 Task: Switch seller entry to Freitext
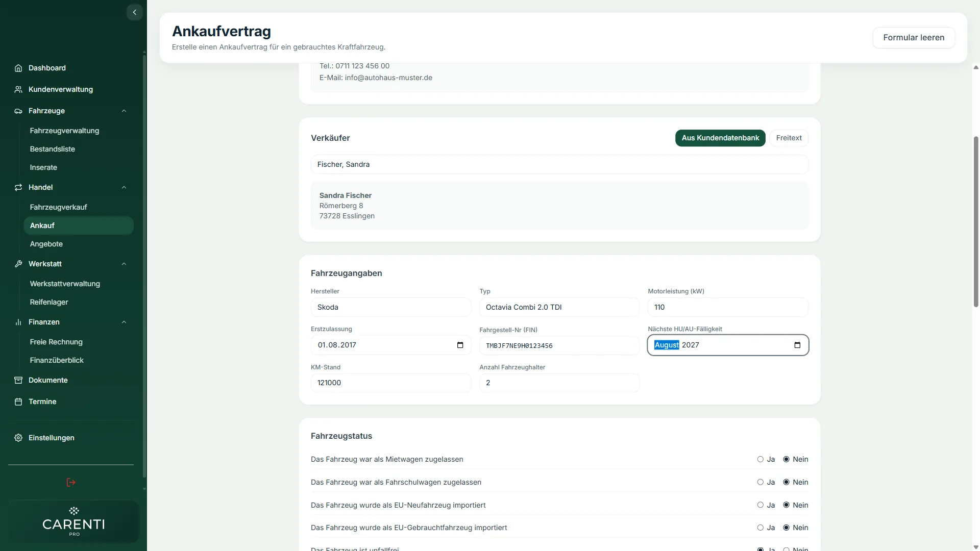point(789,138)
